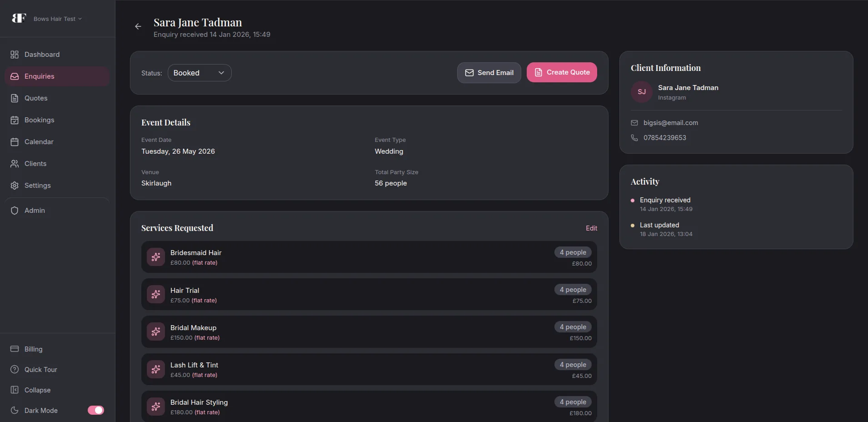Screen dimensions: 868x422
Task: Collapse the sidebar navigation
Action: tap(37, 390)
